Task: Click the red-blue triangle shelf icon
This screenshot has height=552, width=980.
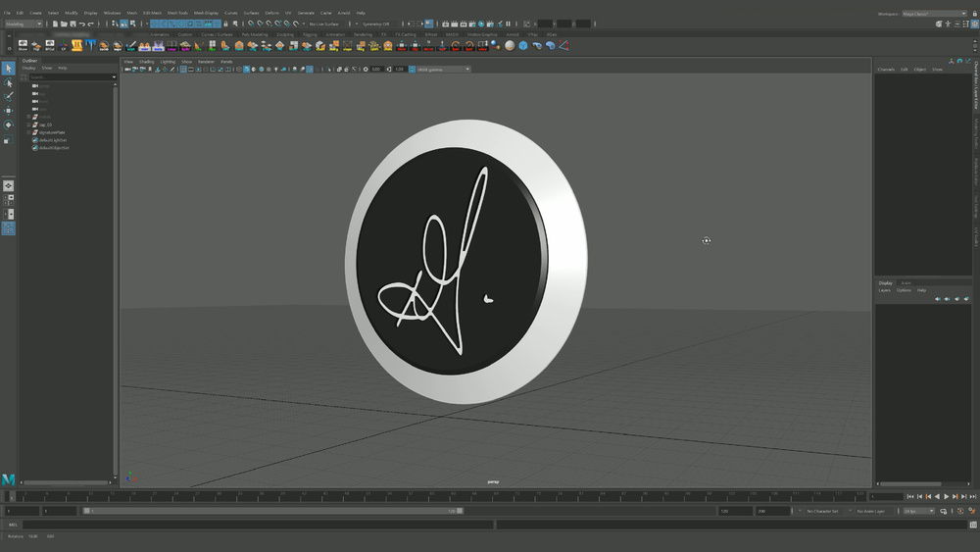Action: (563, 46)
